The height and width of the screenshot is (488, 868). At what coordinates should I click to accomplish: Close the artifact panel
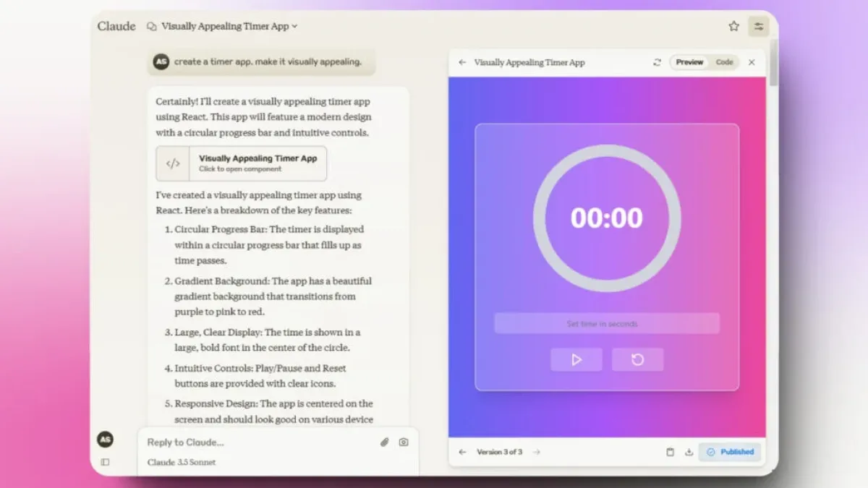pyautogui.click(x=752, y=62)
